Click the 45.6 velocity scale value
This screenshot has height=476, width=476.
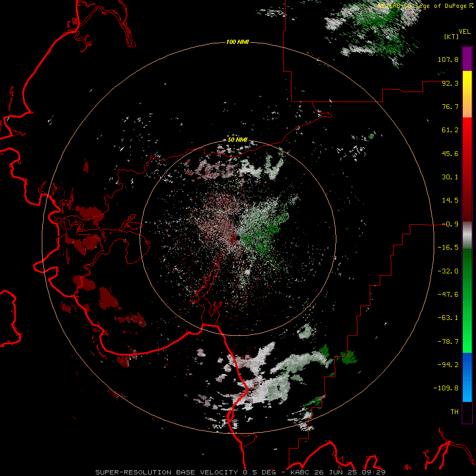click(450, 153)
